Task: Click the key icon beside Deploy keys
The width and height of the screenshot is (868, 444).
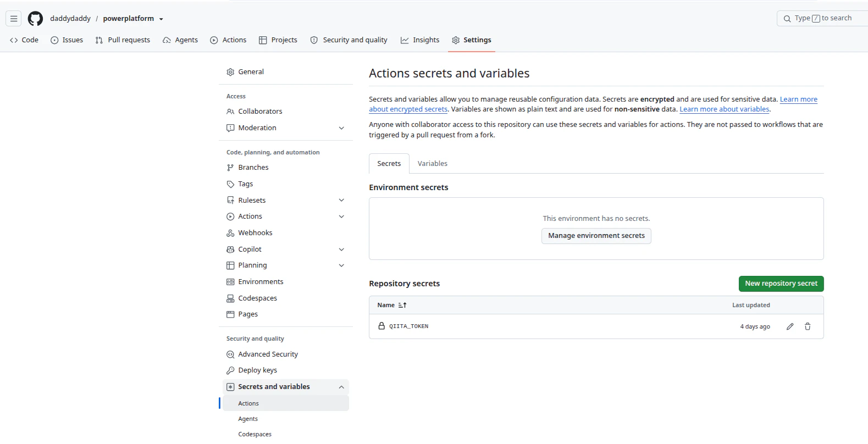Action: 230,370
